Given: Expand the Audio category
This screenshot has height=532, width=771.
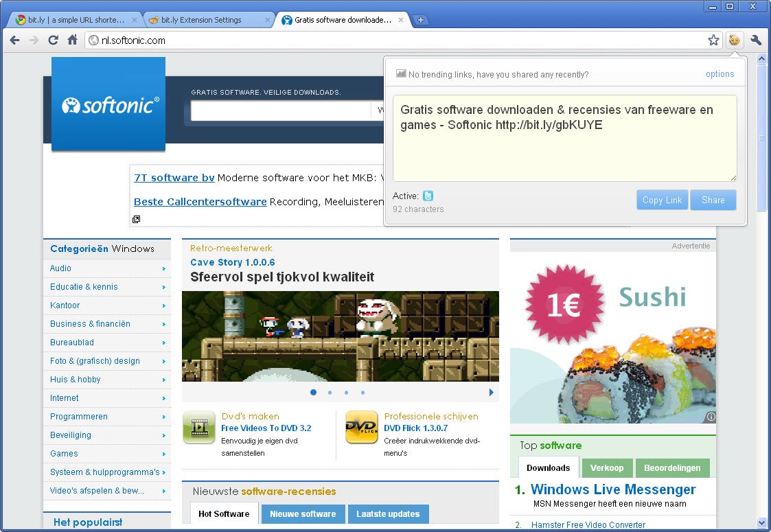Looking at the screenshot, I should pos(163,268).
